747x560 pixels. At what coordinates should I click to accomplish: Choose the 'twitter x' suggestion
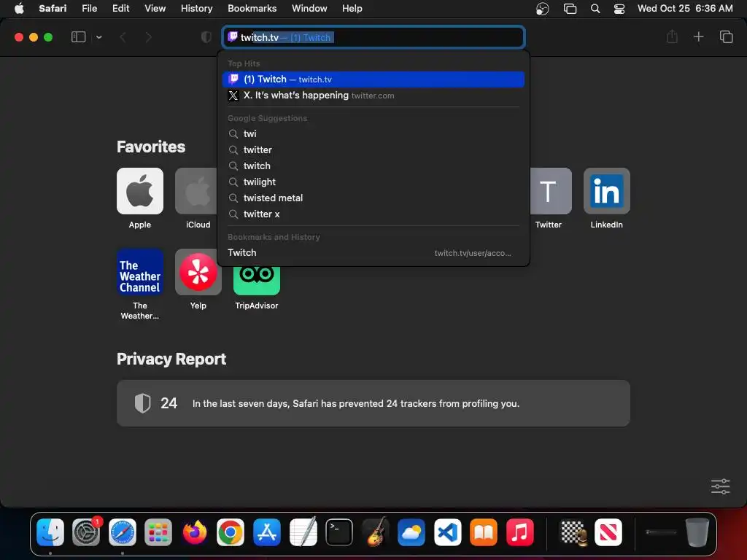[373, 214]
